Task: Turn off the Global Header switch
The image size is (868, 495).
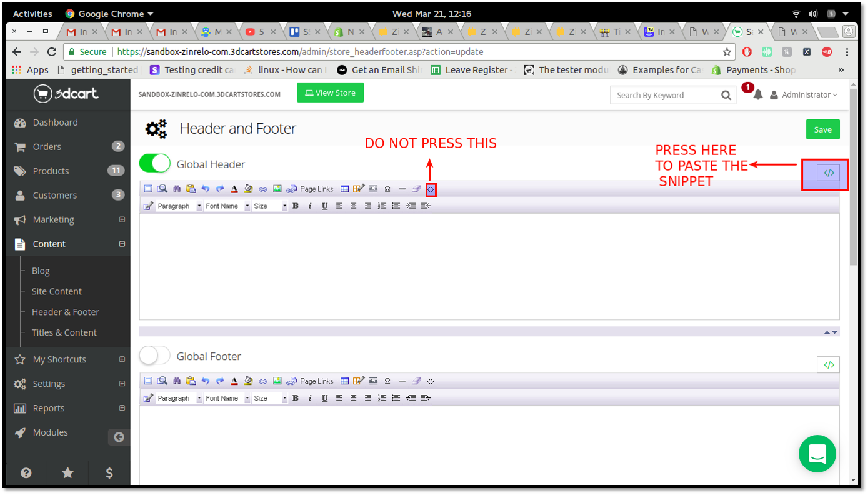Action: click(154, 164)
